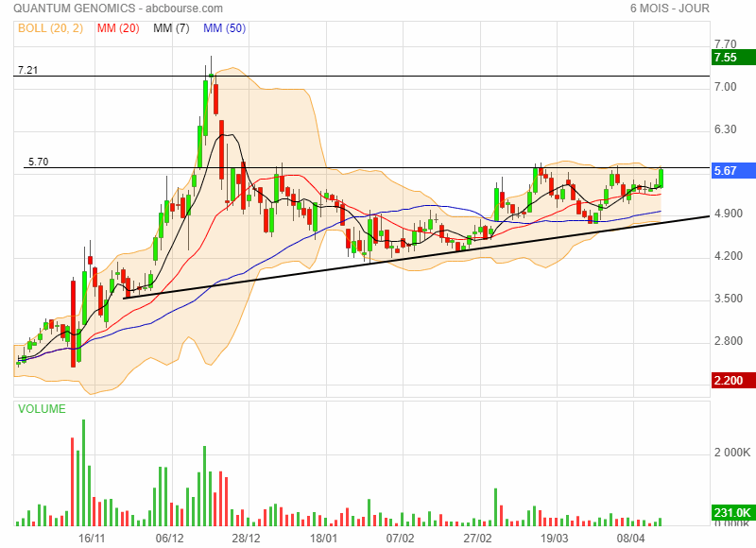Click the 28/12 date axis label
The width and height of the screenshot is (756, 548).
(246, 538)
